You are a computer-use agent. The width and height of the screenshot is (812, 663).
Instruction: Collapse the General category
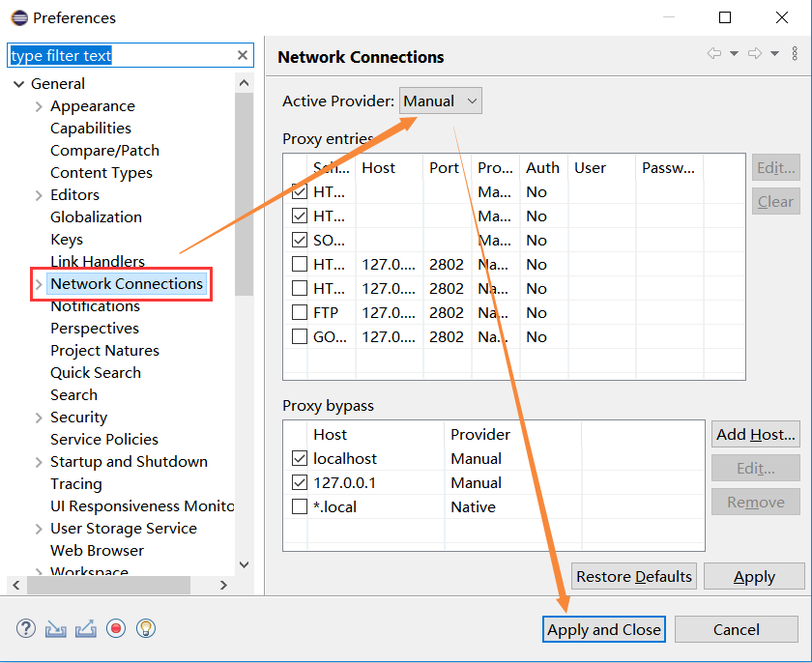click(x=17, y=83)
